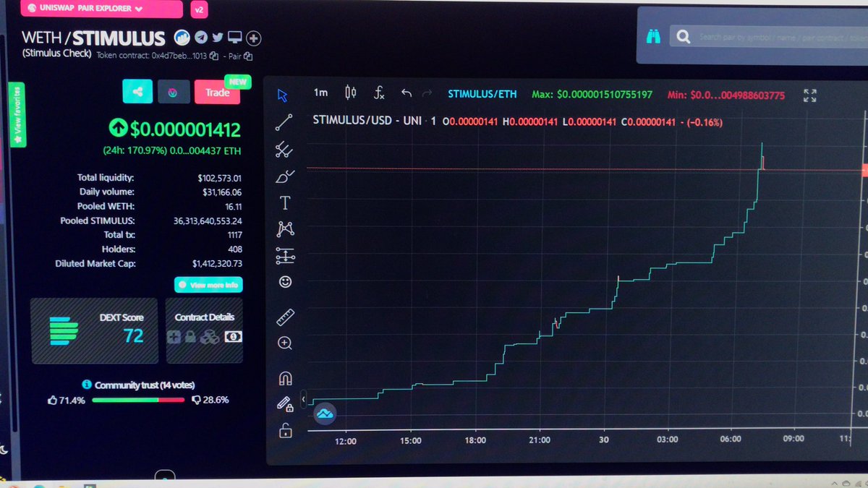
Task: Click the Diluted Market Cap value $1,412,320.73
Action: click(x=217, y=264)
